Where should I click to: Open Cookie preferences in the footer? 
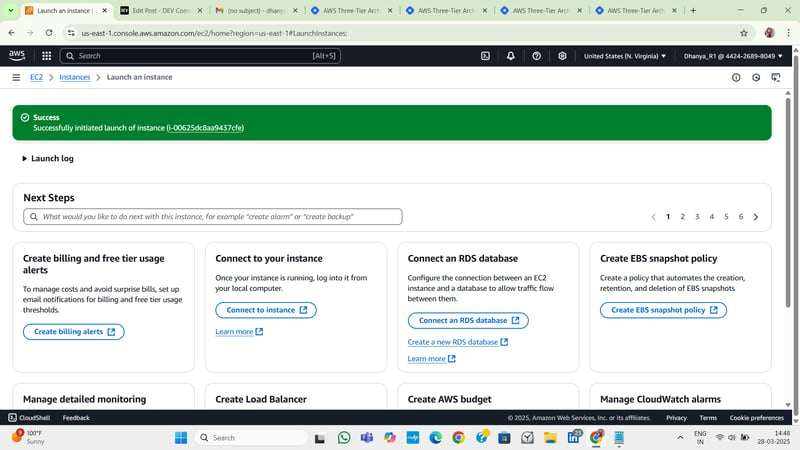click(x=756, y=418)
